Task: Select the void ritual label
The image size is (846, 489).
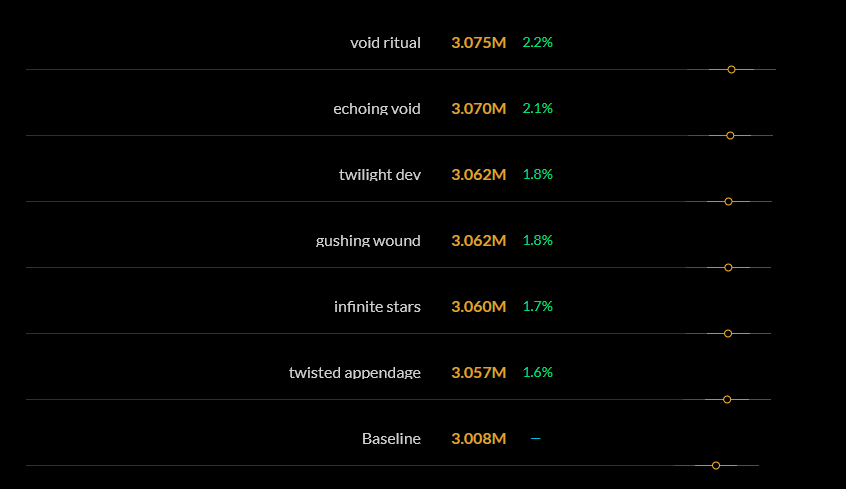Action: click(x=385, y=43)
